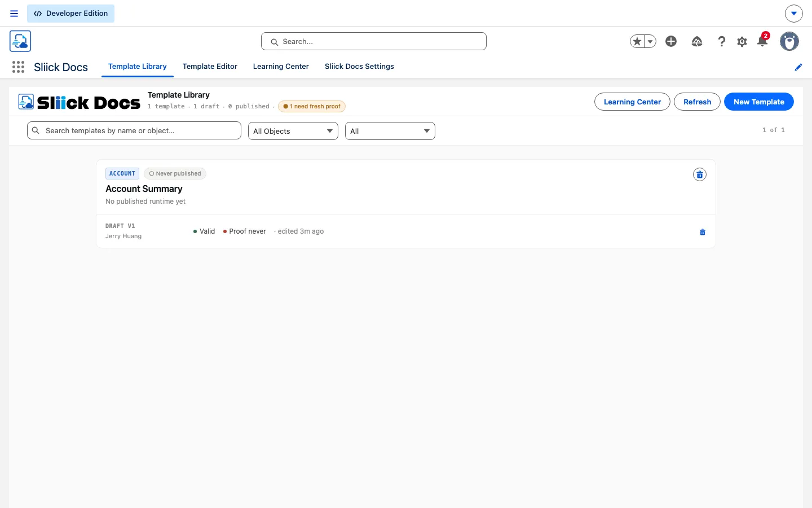Select the DRAFT V1 version label
This screenshot has height=508, width=812.
pyautogui.click(x=120, y=226)
